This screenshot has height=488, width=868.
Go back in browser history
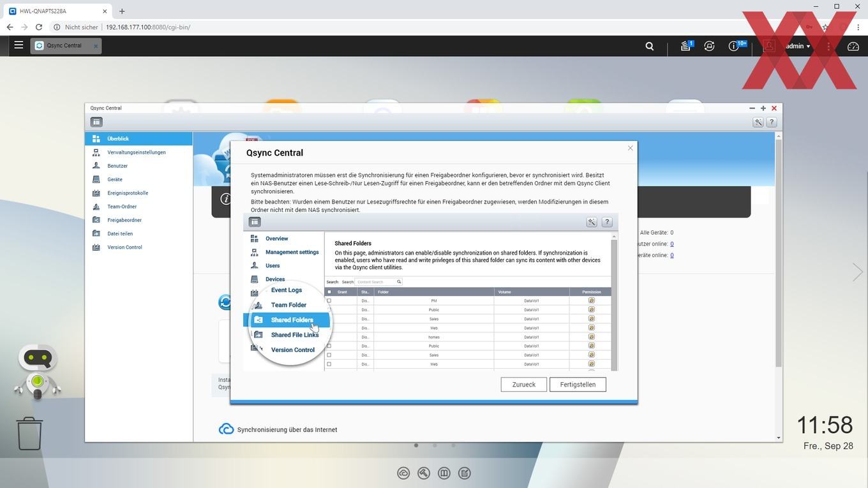[10, 27]
